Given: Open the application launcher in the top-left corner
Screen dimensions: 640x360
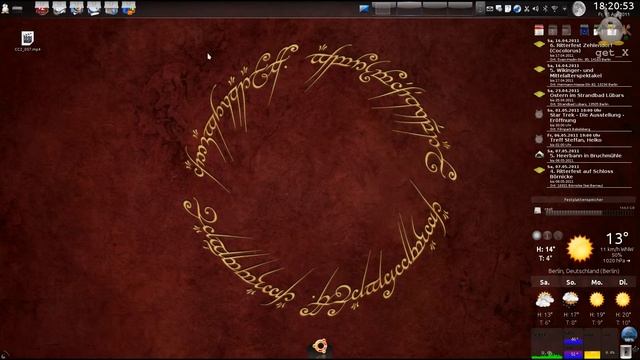Looking at the screenshot, I should point(5,8).
